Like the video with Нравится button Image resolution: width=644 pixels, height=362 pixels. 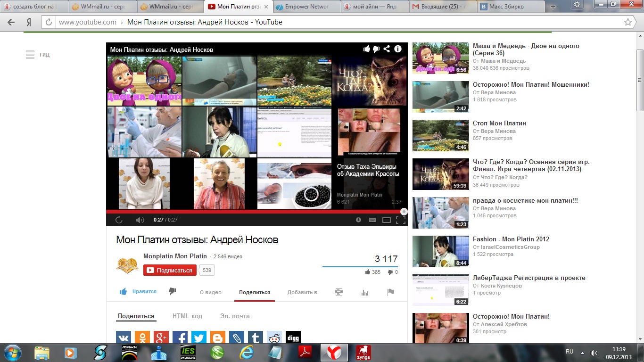[x=138, y=292]
